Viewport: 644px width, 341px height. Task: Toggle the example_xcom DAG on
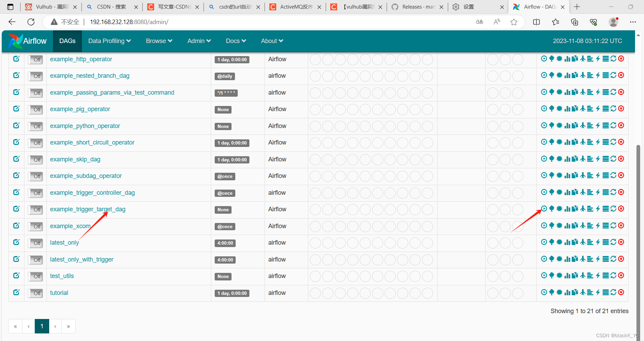tap(35, 226)
